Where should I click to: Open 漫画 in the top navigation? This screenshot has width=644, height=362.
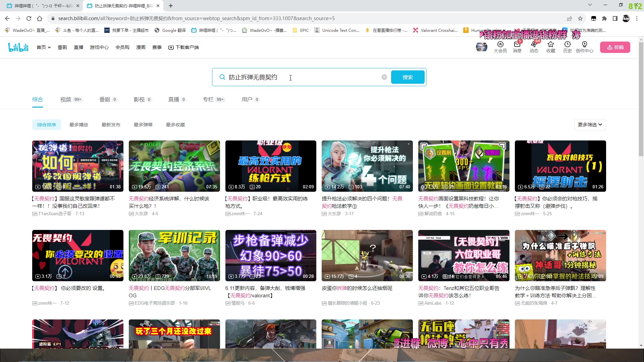[x=141, y=47]
